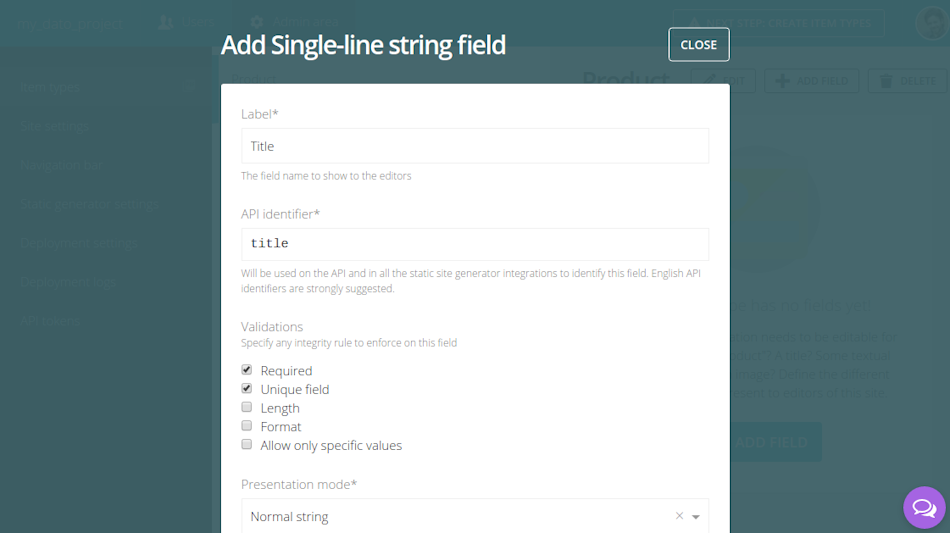Expand the Presentation mode dropdown arrow
950x533 pixels.
click(x=696, y=517)
